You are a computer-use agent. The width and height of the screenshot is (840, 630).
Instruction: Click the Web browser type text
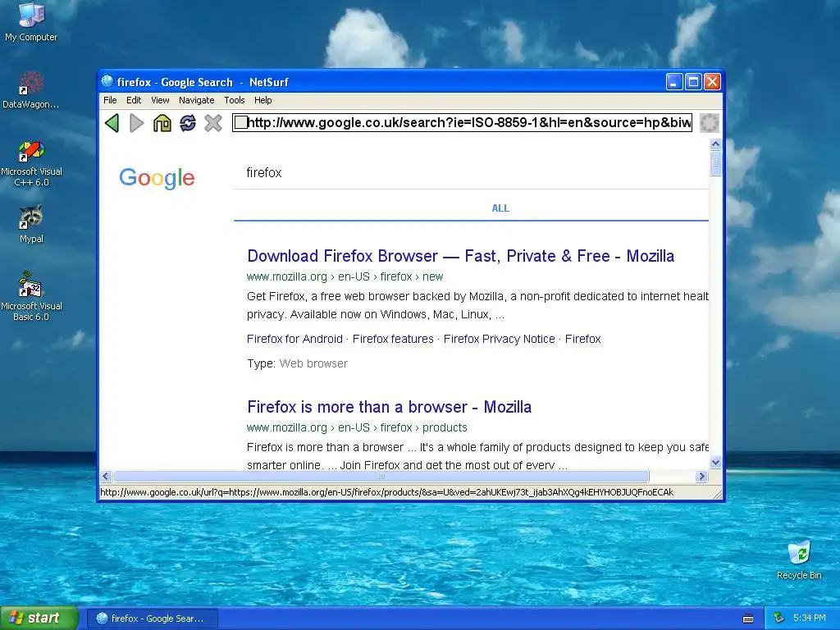(x=313, y=363)
